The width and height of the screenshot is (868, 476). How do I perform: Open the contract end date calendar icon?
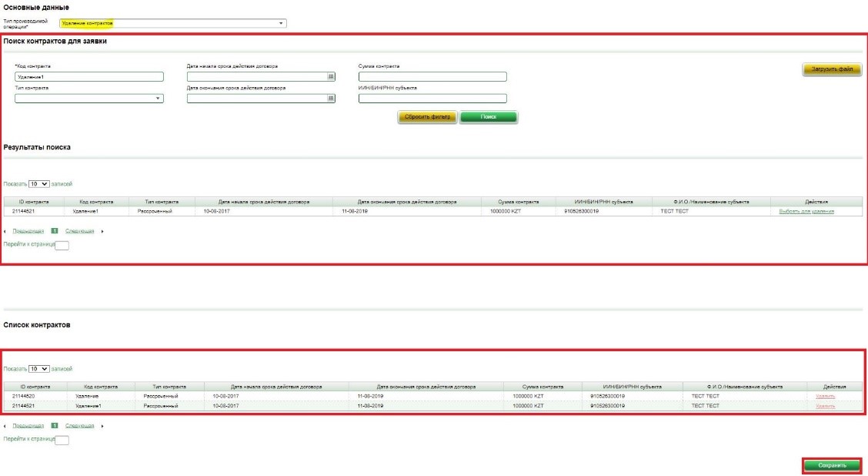click(x=331, y=99)
